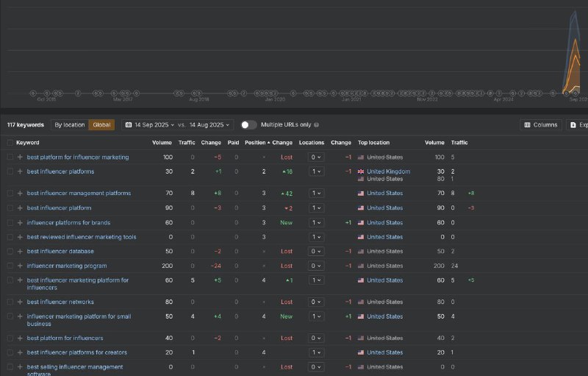
Task: Tick checkbox for 'best influencer platform' row
Action: [x=10, y=208]
